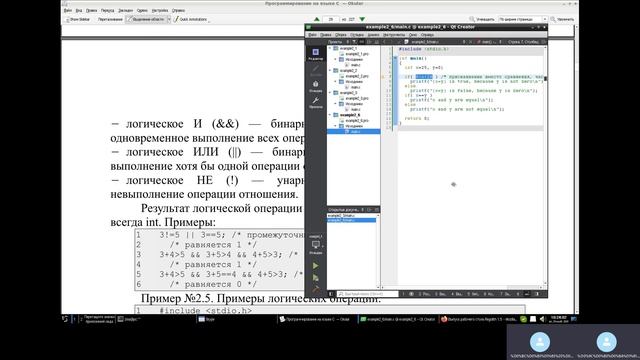Open Qt Creator's Сборка menu
The image size is (640, 360).
pos(341,35)
